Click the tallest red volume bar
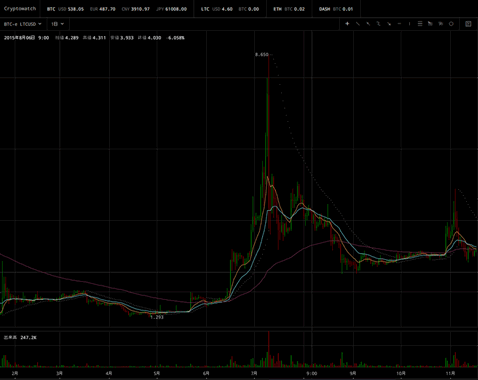478x380 pixels. point(269,349)
